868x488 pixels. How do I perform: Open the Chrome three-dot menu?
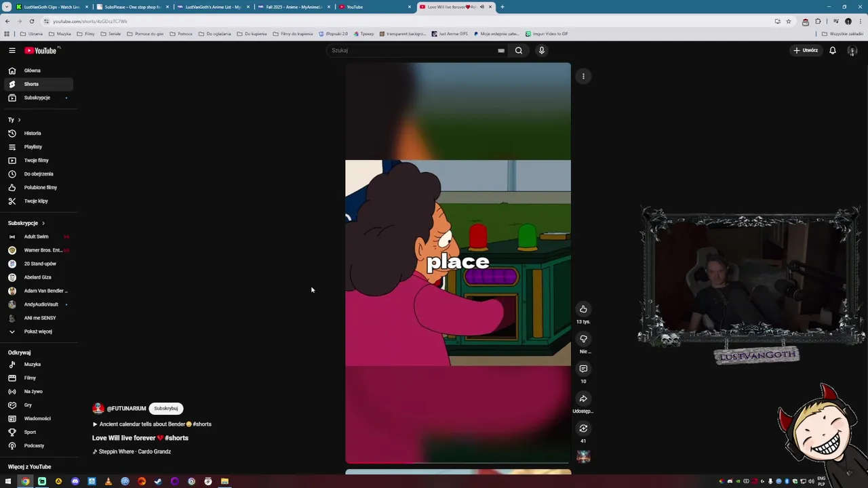point(860,21)
